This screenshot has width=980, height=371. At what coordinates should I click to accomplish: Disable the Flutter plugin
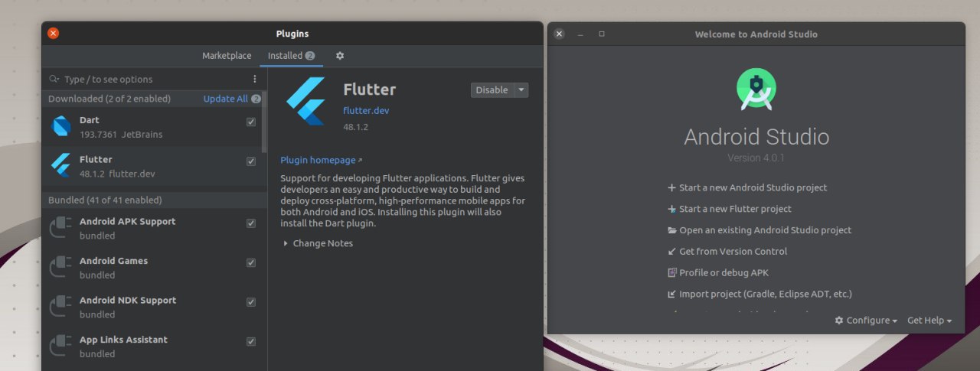pos(492,90)
